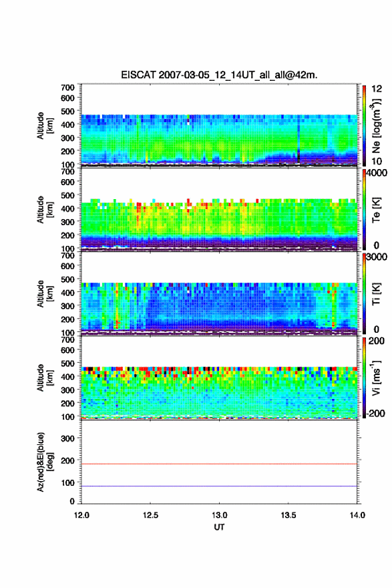Click the blue elevation line
Viewport: 392px width, 588px height.
click(x=219, y=486)
